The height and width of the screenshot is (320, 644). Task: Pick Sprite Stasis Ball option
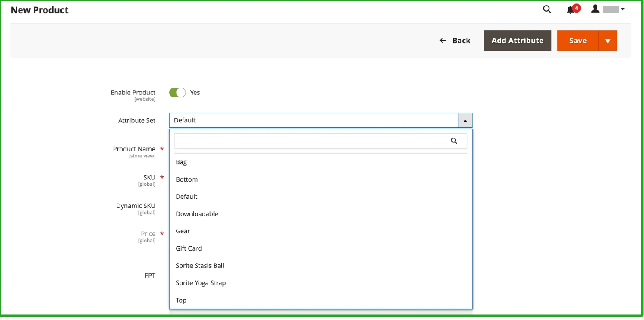pos(200,266)
